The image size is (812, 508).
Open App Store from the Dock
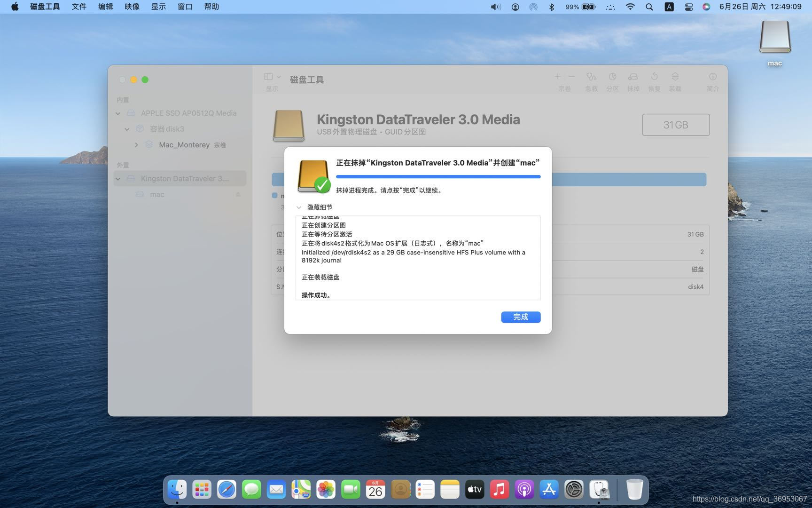[x=549, y=490]
